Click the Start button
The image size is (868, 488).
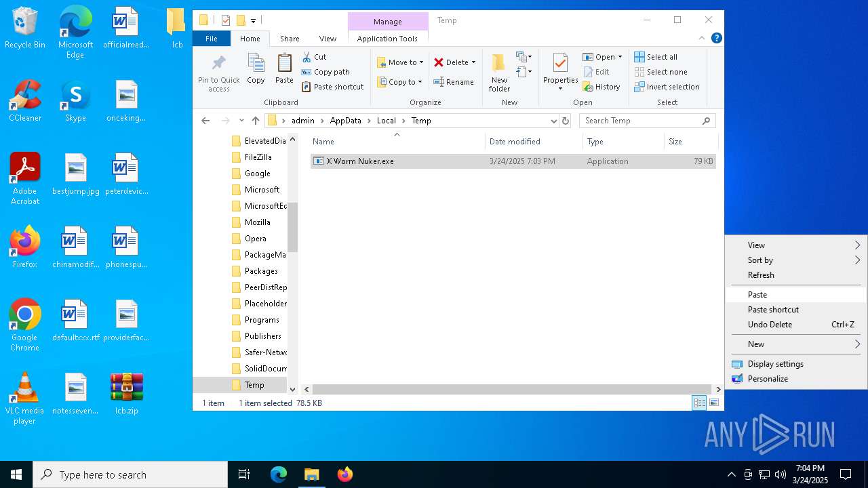[16, 474]
